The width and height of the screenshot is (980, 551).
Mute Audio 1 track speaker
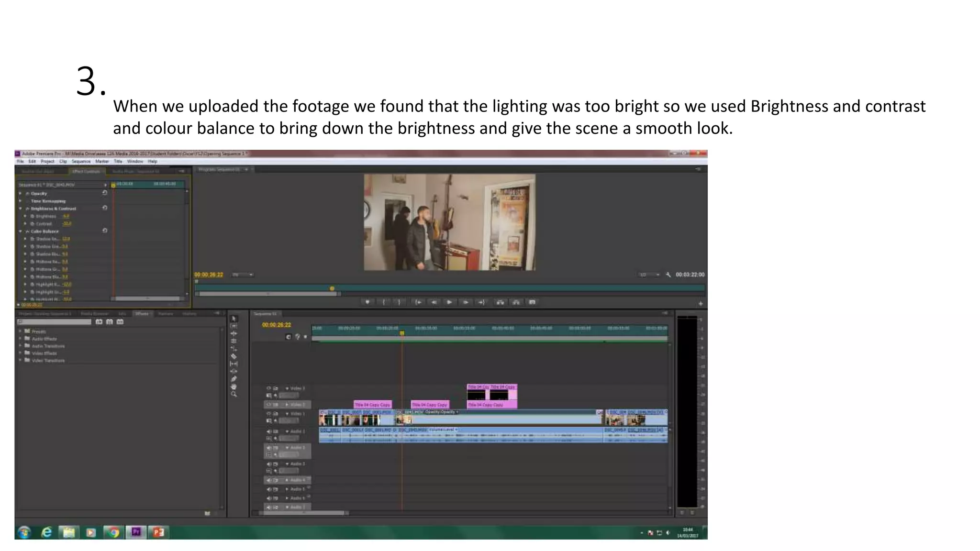click(x=268, y=431)
